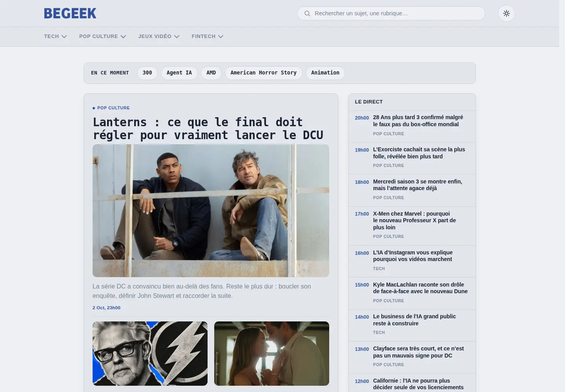Select the 'Agent IA' trending tag
Image resolution: width=565 pixels, height=392 pixels.
click(x=179, y=73)
